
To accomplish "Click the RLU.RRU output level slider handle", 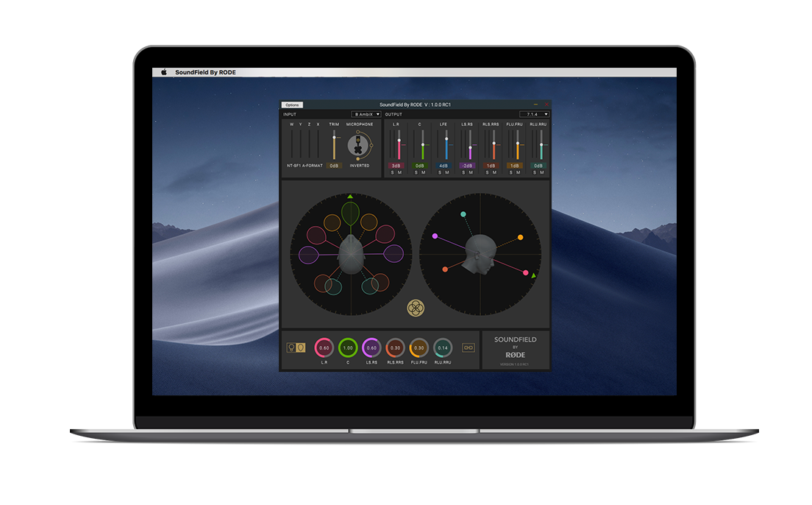I will point(541,145).
